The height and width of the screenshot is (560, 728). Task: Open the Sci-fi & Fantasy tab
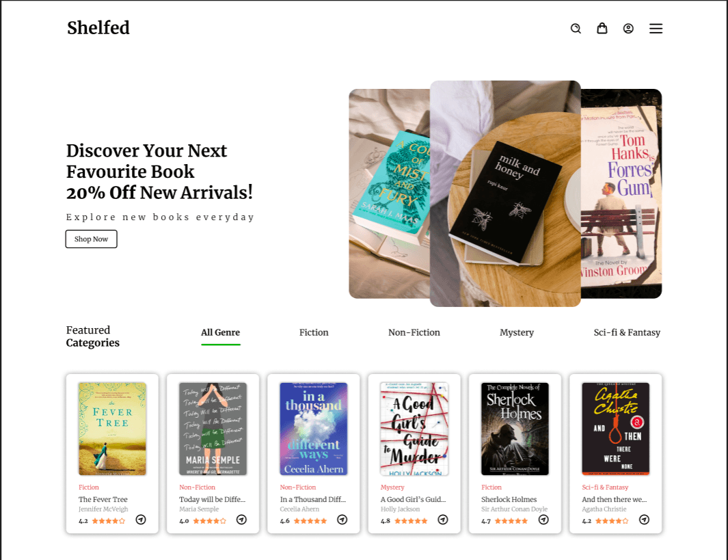(627, 333)
